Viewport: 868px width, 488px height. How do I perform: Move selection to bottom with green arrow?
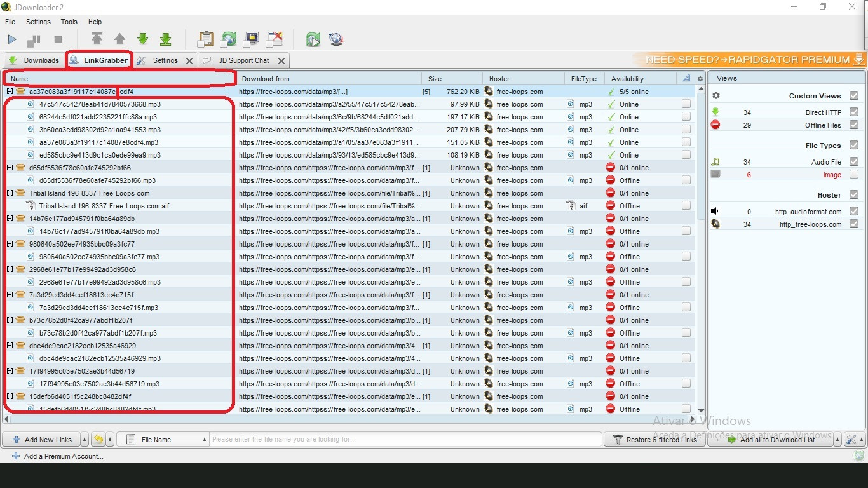click(x=166, y=39)
